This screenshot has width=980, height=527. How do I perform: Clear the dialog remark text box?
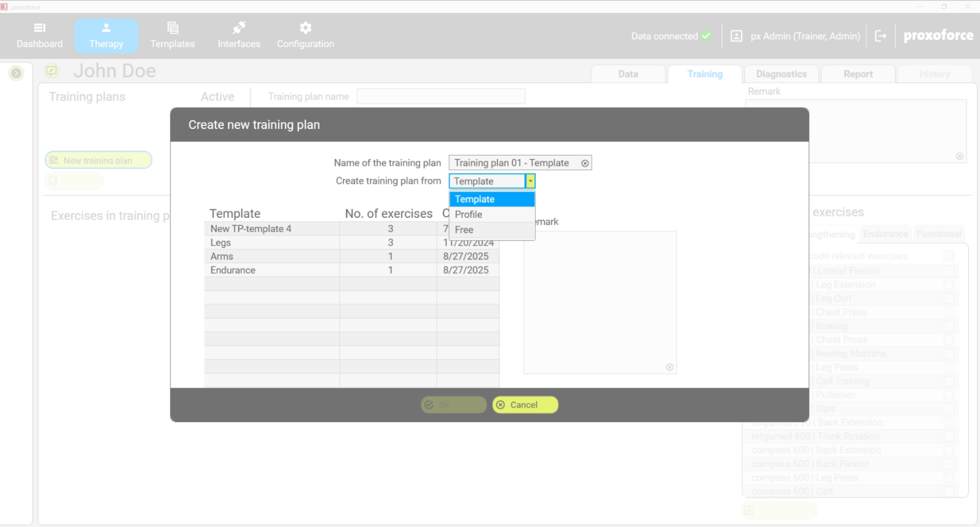669,367
